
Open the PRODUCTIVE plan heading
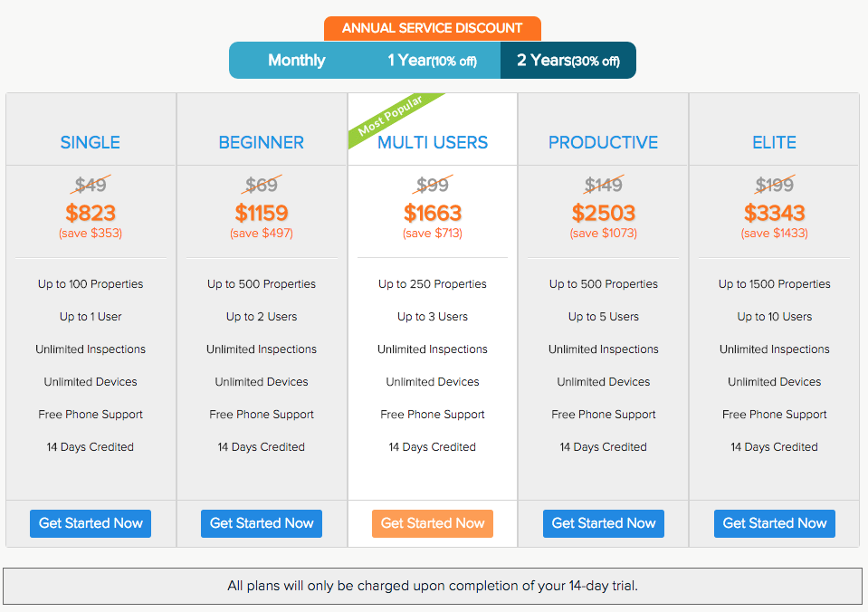click(x=604, y=142)
